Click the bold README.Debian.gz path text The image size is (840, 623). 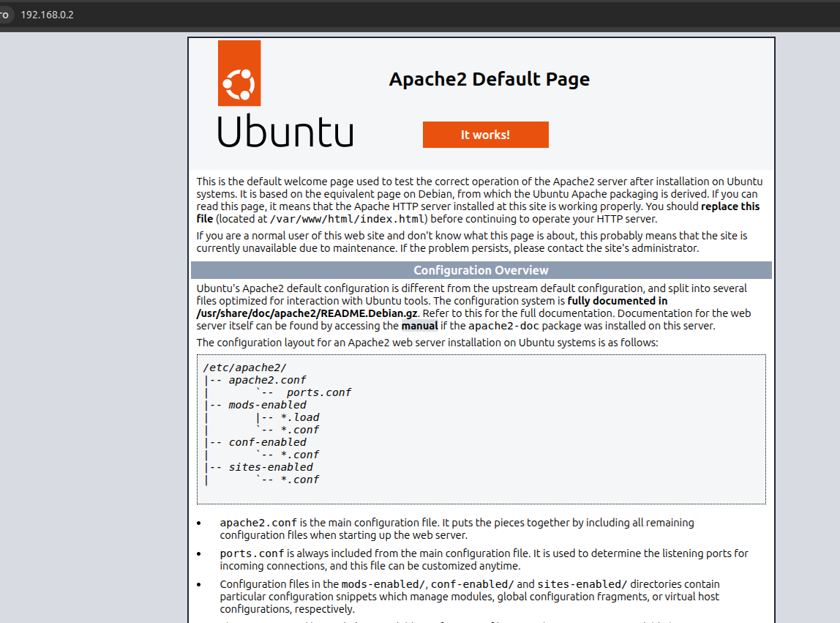(307, 313)
